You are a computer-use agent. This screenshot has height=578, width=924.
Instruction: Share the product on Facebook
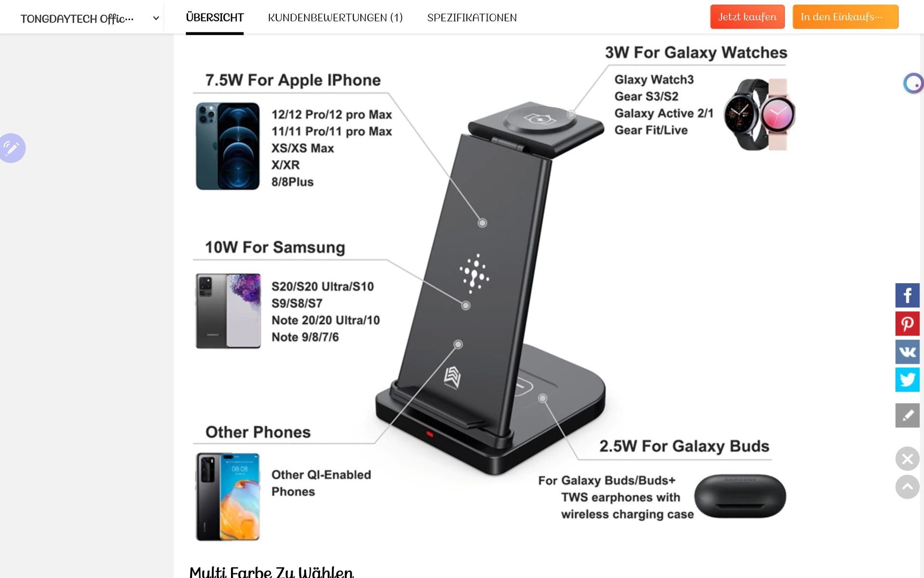point(907,295)
